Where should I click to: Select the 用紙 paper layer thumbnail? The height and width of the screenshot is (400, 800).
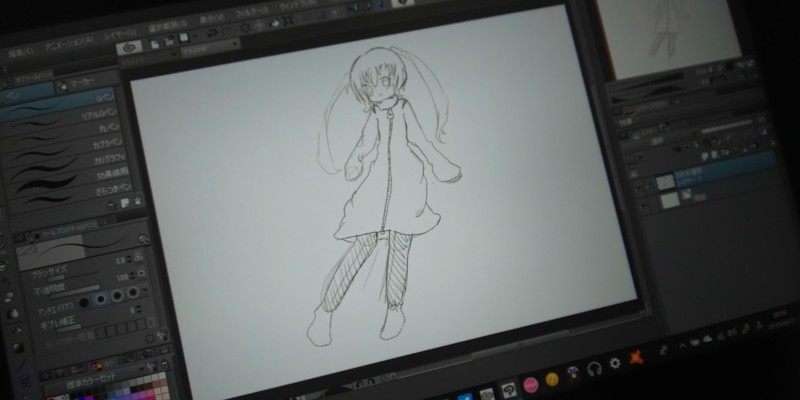pos(670,199)
